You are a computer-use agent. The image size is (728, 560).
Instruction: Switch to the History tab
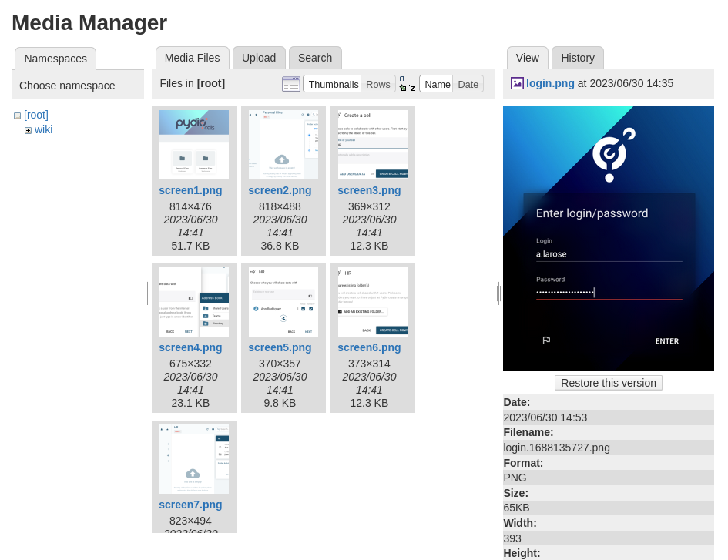coord(578,58)
